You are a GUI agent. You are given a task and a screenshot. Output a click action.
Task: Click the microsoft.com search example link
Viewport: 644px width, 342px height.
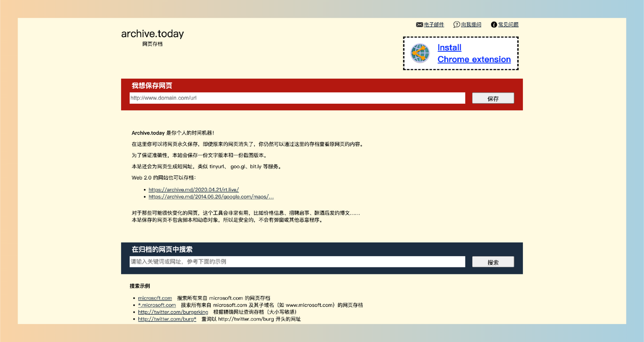coord(155,298)
